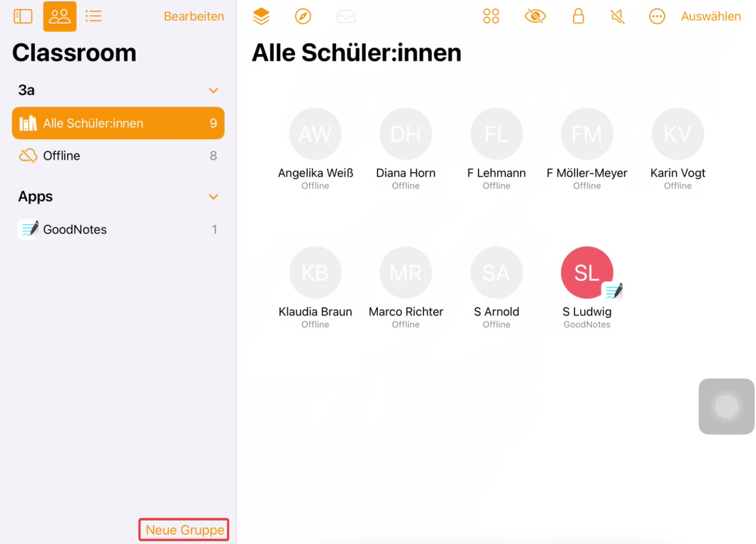Select student Klaudia Braun avatar
The width and height of the screenshot is (756, 544).
point(315,273)
